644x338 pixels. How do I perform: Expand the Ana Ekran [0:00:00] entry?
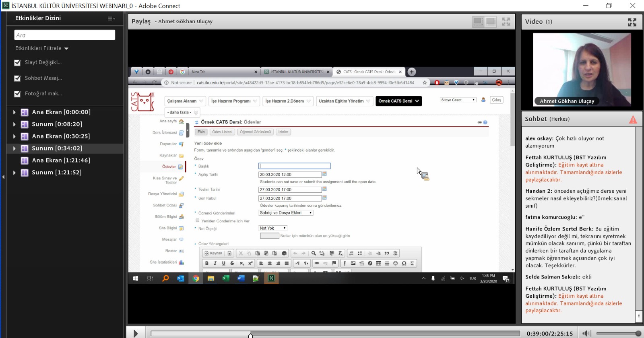pyautogui.click(x=14, y=112)
